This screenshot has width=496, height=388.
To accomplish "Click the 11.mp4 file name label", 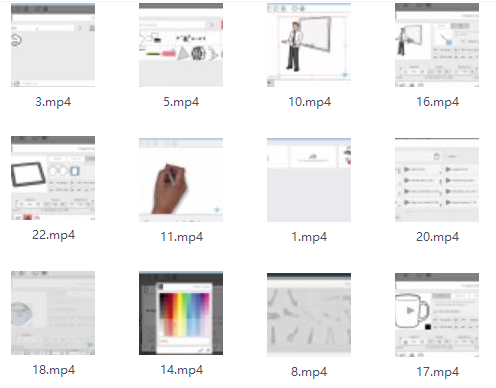I will click(182, 237).
